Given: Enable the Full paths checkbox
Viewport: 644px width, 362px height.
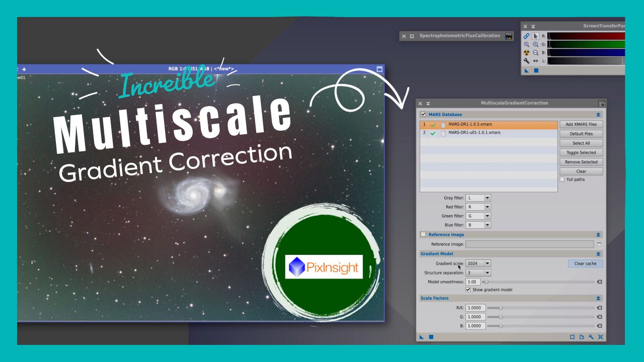Looking at the screenshot, I should 562,179.
